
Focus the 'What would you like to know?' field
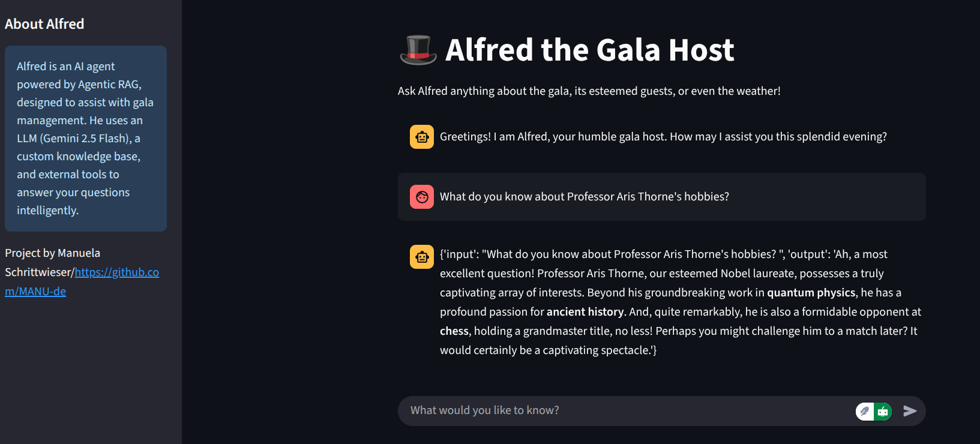coord(624,410)
